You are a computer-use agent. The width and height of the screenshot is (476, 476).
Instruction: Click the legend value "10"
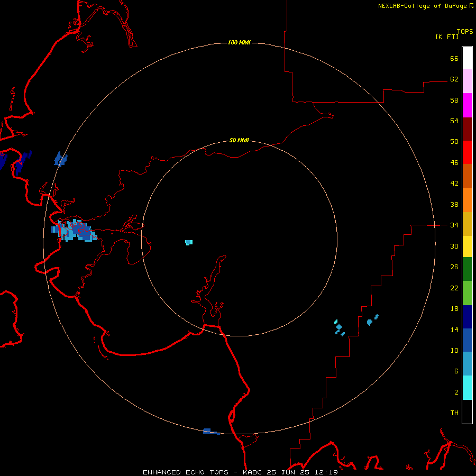(x=454, y=350)
